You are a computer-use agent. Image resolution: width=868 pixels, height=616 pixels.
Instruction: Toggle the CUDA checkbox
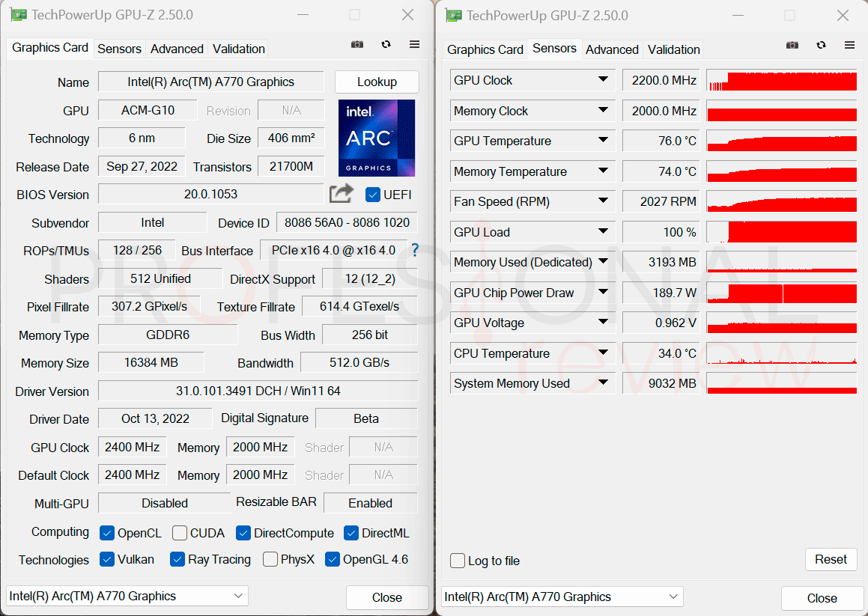[179, 533]
